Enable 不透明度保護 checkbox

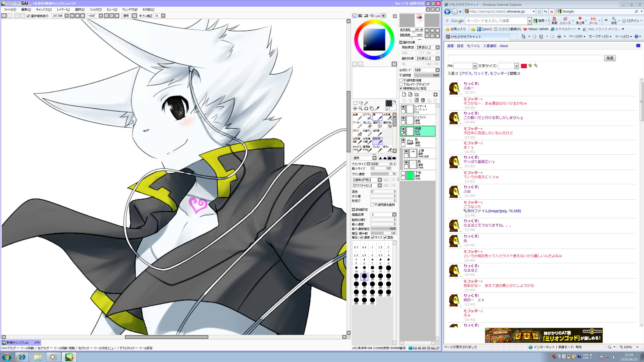pos(401,80)
